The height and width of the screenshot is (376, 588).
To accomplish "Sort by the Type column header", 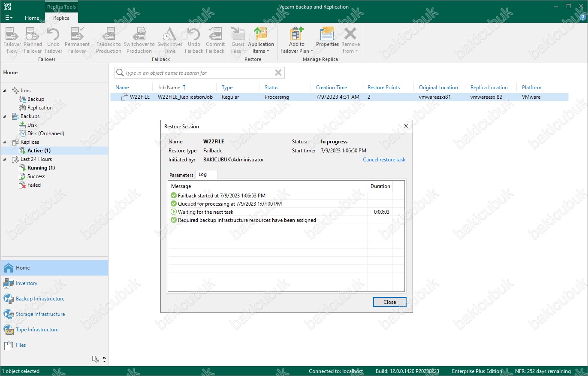I will coord(227,88).
